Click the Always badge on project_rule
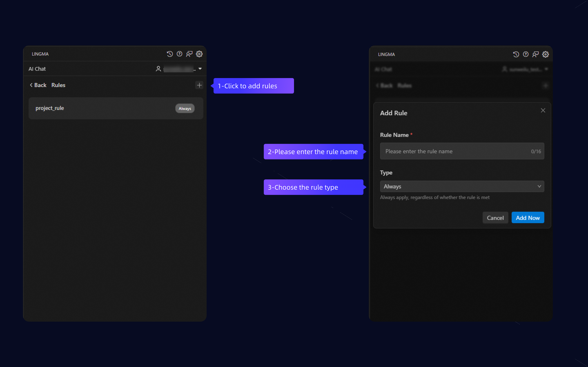The image size is (588, 367). 185,109
